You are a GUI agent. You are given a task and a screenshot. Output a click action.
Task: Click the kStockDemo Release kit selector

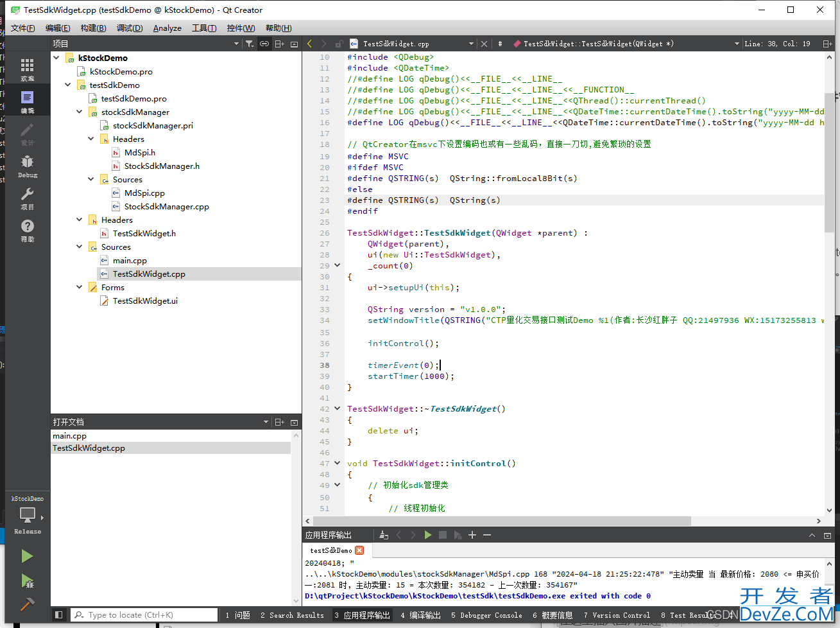(x=27, y=516)
